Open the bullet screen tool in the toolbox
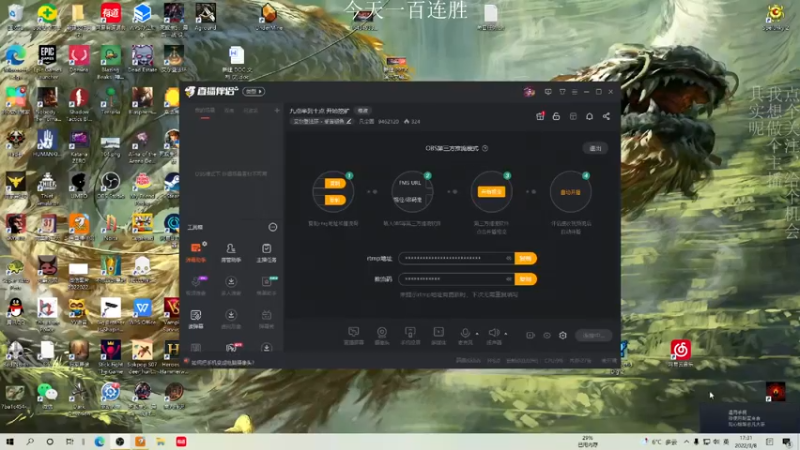This screenshot has width=800, height=450. (x=196, y=318)
